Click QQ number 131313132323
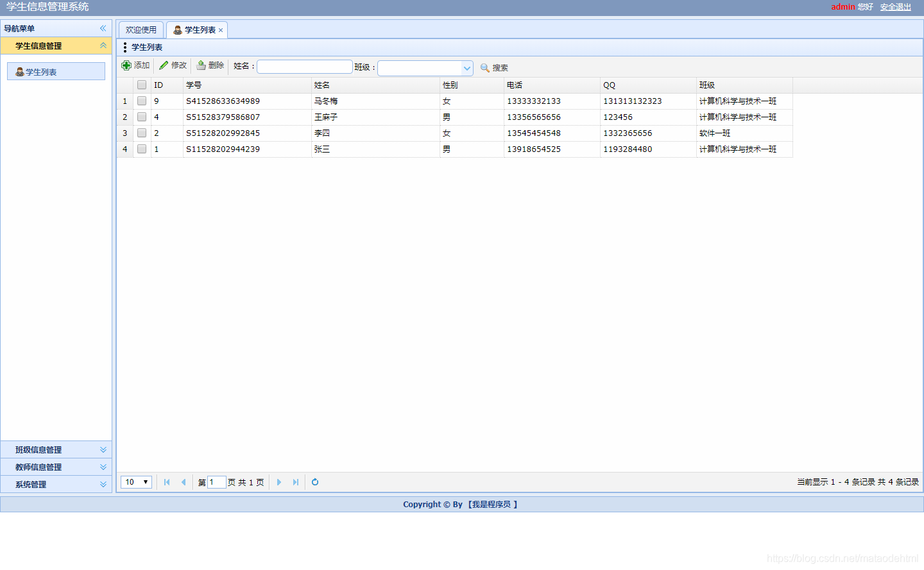 [632, 101]
